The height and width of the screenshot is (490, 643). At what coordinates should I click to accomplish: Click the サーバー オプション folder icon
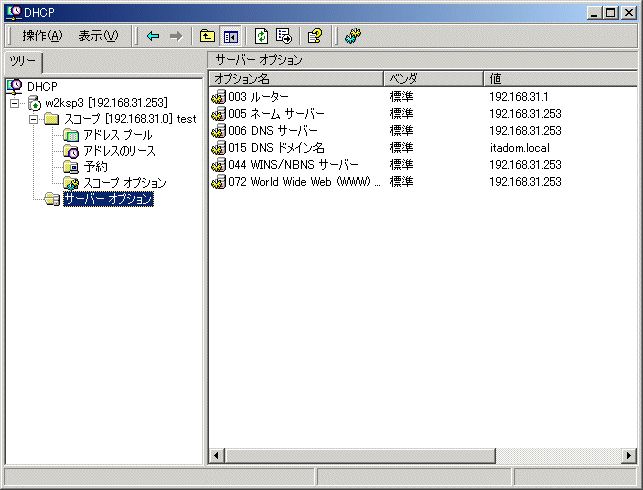coord(52,199)
